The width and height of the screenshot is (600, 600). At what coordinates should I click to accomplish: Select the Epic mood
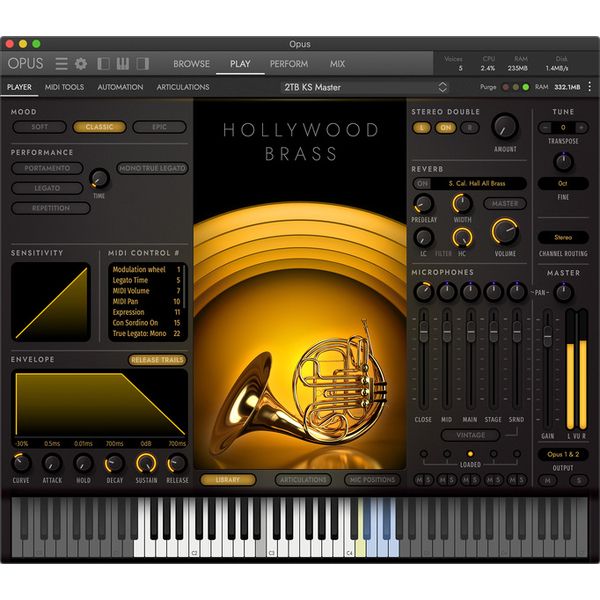tap(160, 127)
